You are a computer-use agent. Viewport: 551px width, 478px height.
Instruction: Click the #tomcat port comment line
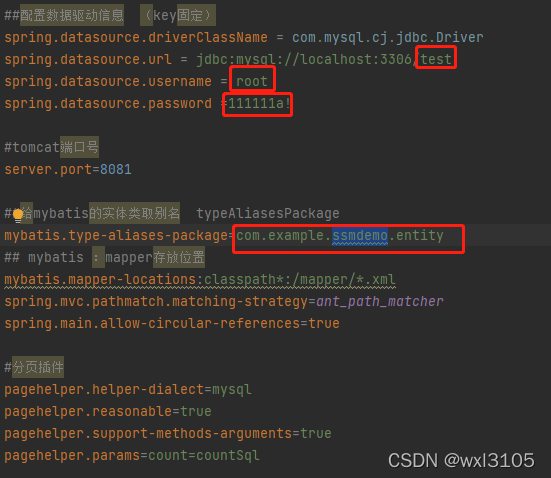click(x=51, y=147)
